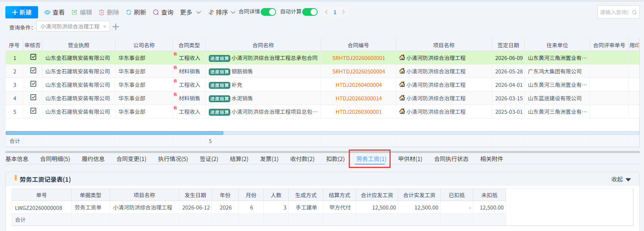
Task: Toggle the 合同详情 switch
Action: click(x=268, y=12)
